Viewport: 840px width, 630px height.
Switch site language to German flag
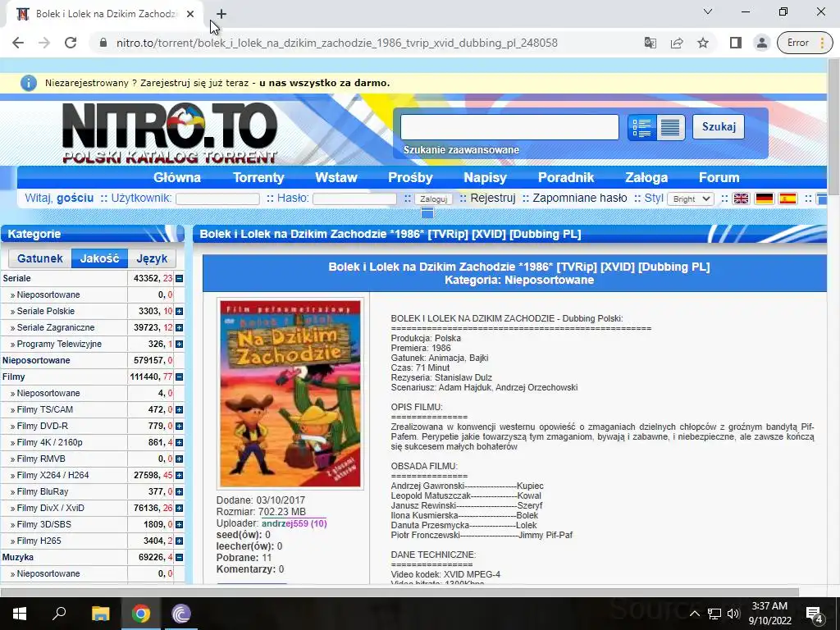[x=764, y=199]
